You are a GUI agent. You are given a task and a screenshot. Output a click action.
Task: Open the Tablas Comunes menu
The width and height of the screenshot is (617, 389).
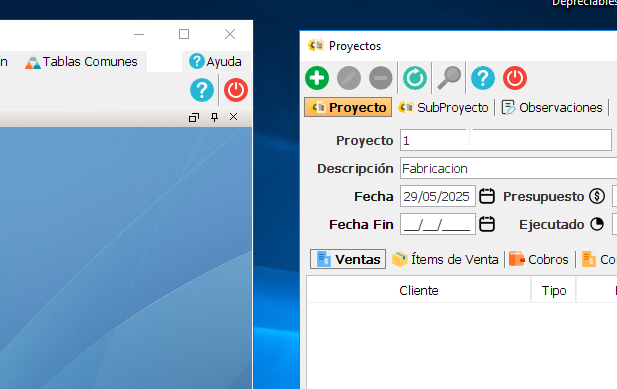coord(81,62)
